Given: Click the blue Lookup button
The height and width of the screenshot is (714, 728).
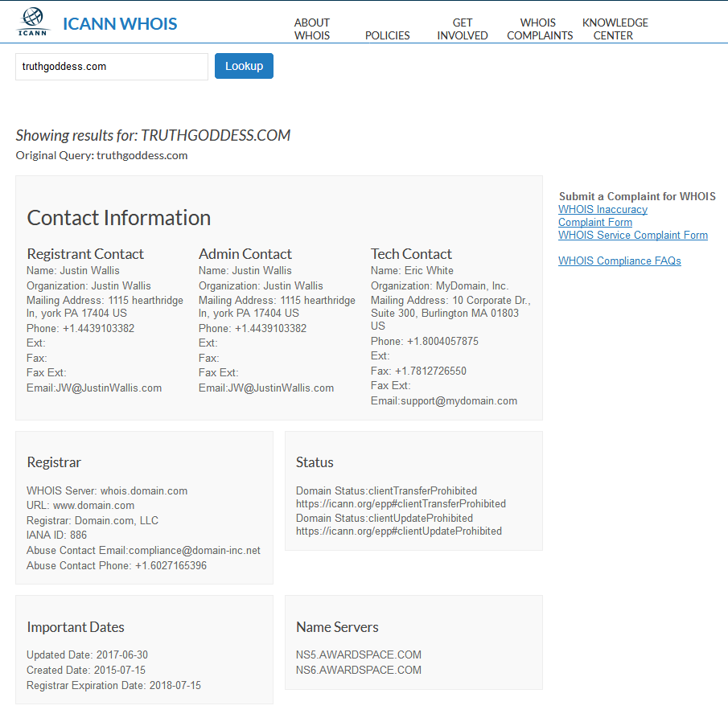Looking at the screenshot, I should coord(244,66).
